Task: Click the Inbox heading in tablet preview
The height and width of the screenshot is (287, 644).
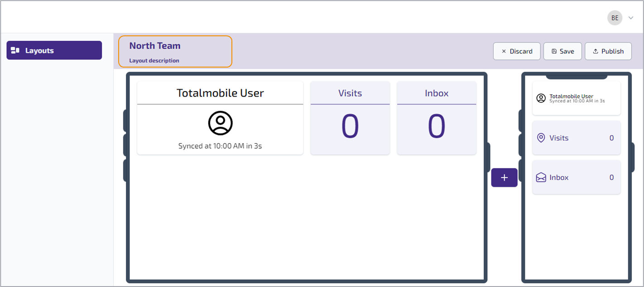Action: pos(437,93)
